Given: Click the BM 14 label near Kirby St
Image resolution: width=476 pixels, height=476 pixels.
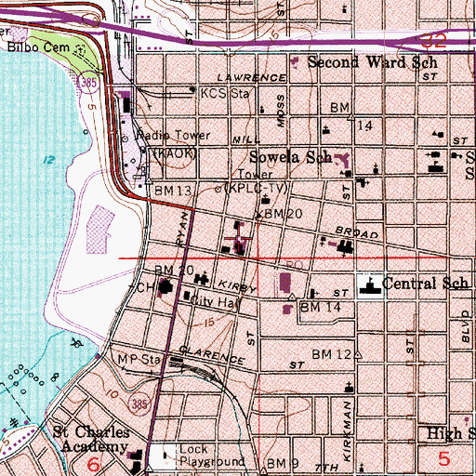Looking at the screenshot, I should coord(321,307).
